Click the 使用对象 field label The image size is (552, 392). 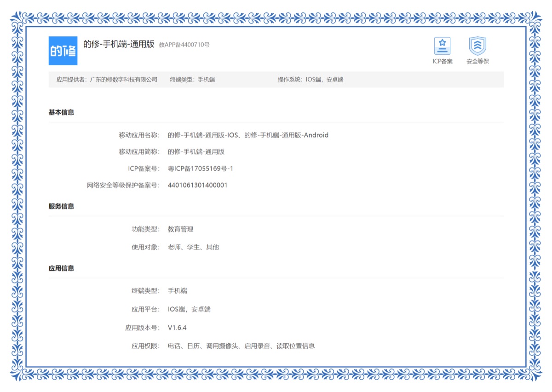tap(146, 247)
